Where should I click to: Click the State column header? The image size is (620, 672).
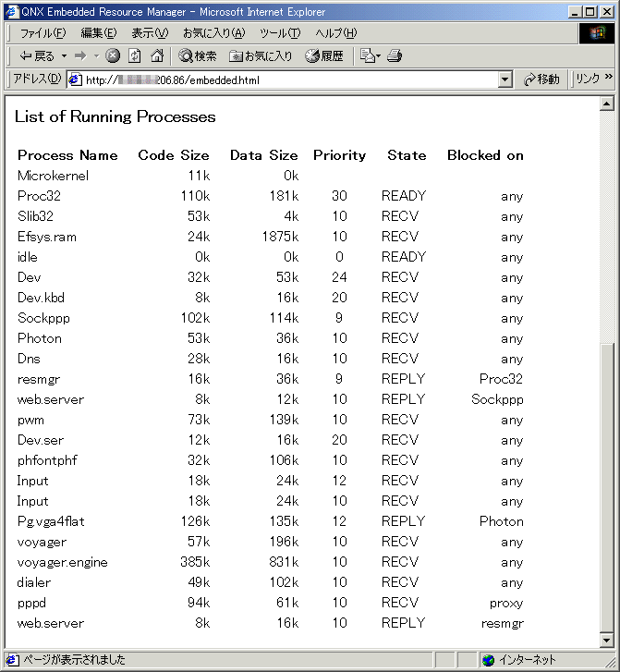(407, 155)
